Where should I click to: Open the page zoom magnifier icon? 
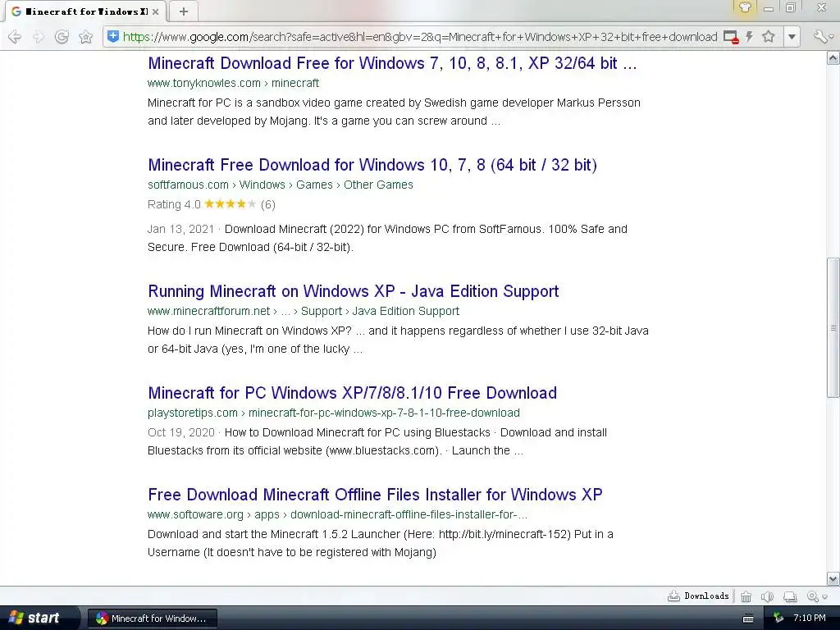pos(813,596)
